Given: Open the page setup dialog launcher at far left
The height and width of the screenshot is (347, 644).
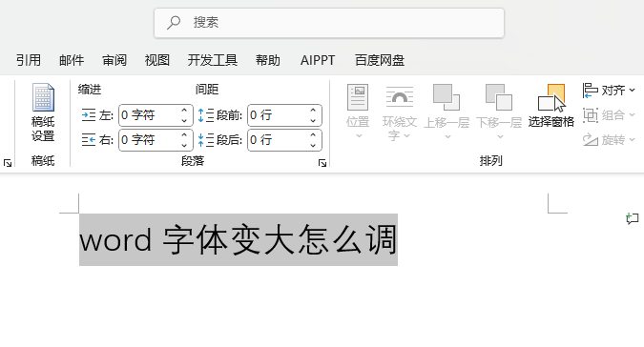Looking at the screenshot, I should [x=8, y=163].
